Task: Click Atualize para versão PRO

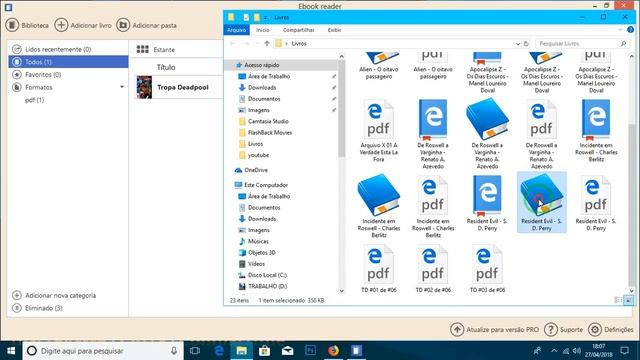Action: 494,329
